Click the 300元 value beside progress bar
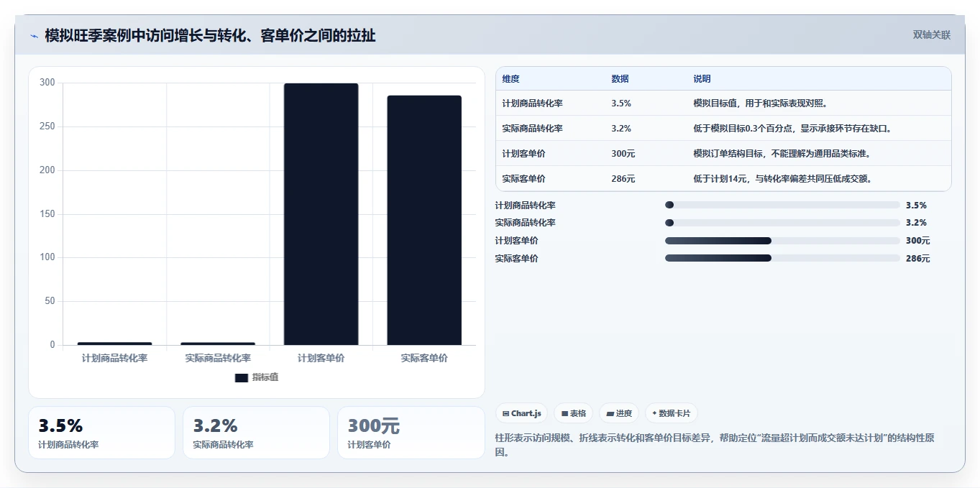The width and height of the screenshot is (980, 488). point(917,241)
